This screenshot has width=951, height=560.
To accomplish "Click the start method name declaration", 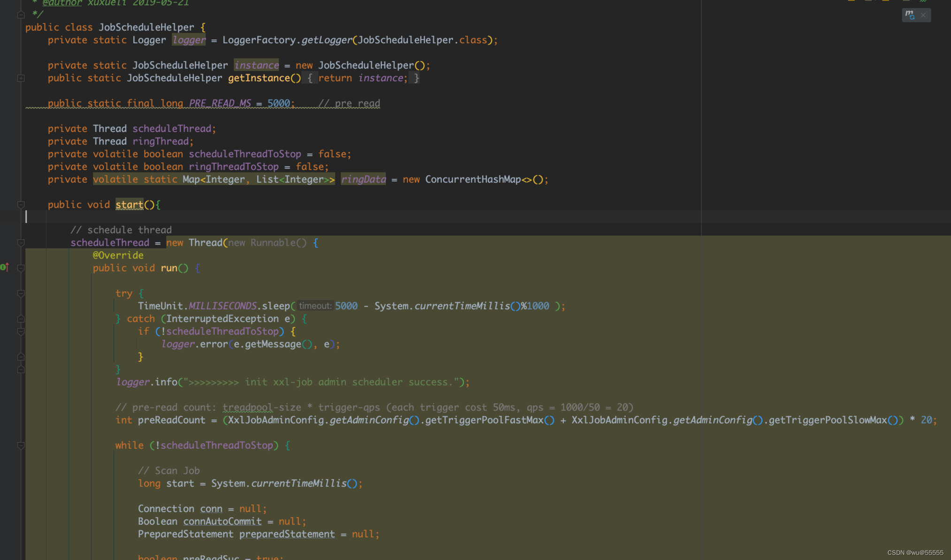I will pos(129,205).
